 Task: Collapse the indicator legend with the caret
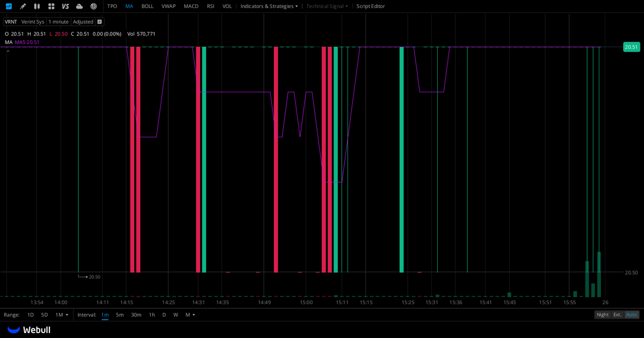pyautogui.click(x=8, y=52)
